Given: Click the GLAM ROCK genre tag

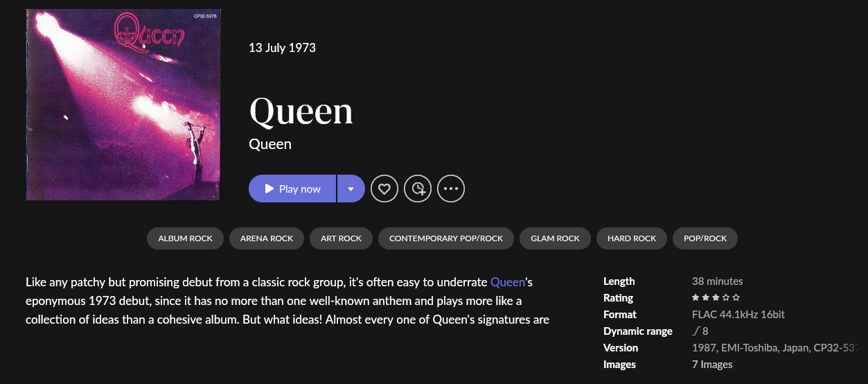Looking at the screenshot, I should click(x=555, y=238).
